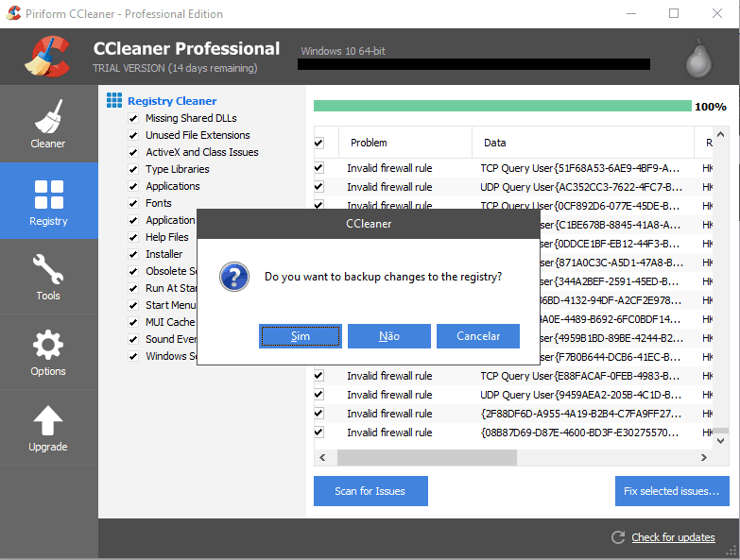Click the horizontal scroll left arrow
Image resolution: width=740 pixels, height=560 pixels.
(x=323, y=457)
